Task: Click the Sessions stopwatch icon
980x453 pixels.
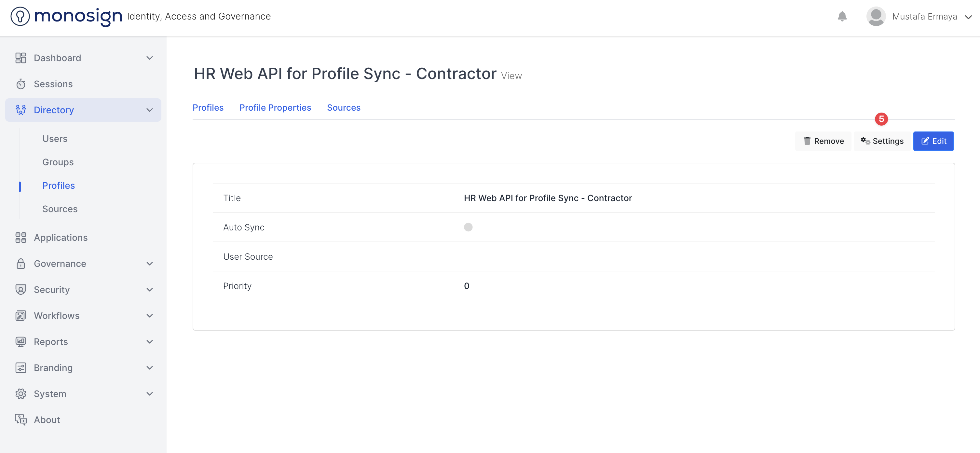Action: point(20,84)
